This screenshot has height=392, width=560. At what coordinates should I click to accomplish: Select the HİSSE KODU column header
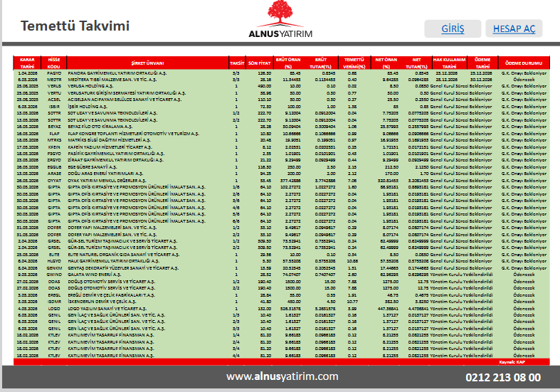54,63
